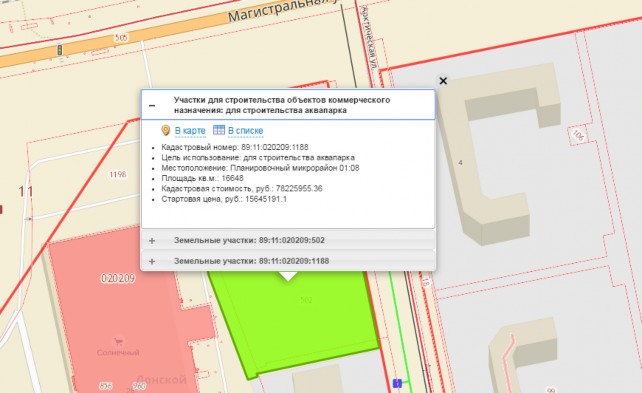
Task: Click the 106 parcel label
Action: pyautogui.click(x=578, y=135)
